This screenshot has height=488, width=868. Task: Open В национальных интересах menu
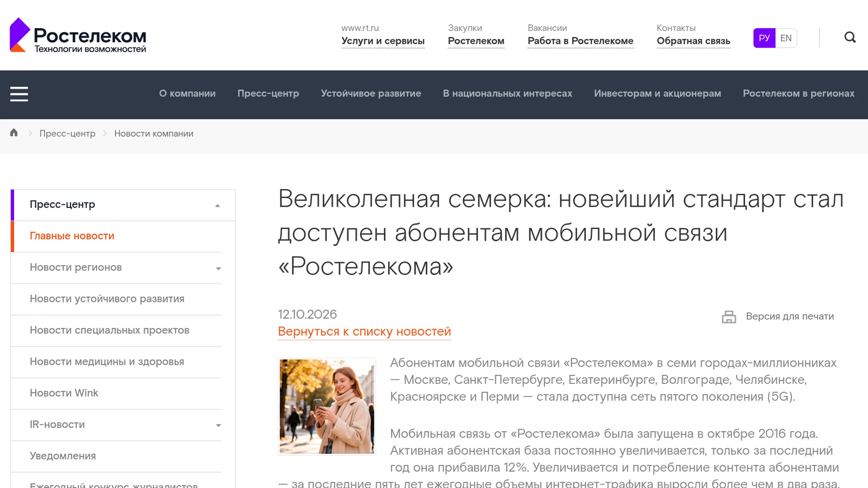[x=507, y=94]
